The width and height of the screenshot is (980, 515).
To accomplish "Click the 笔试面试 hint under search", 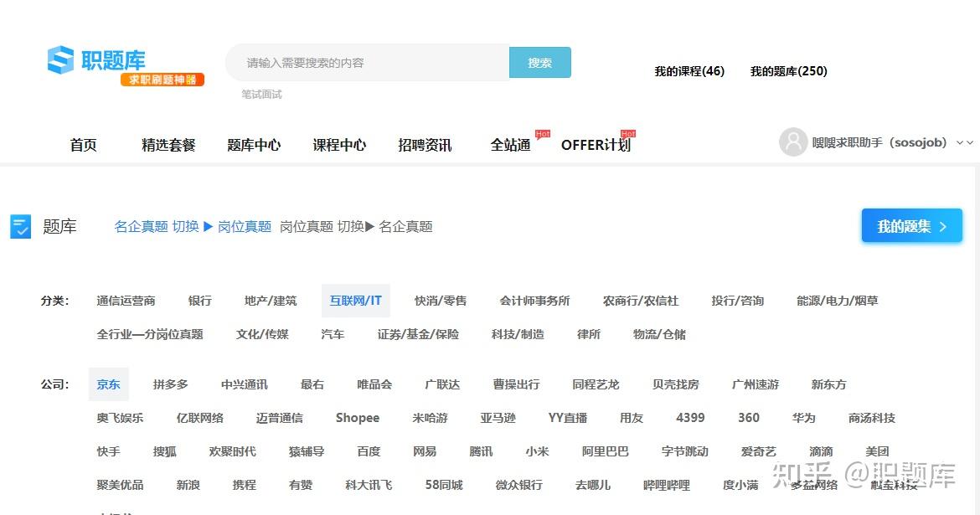I will 262,95.
